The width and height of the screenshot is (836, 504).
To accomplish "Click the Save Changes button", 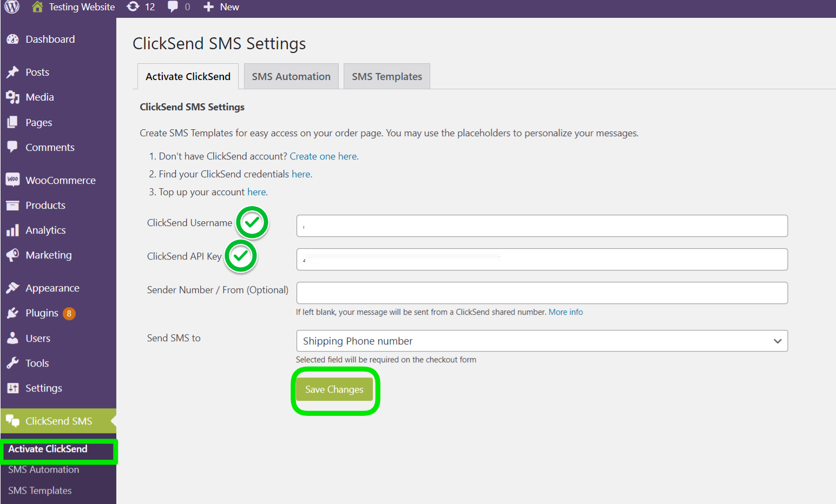I will (334, 389).
